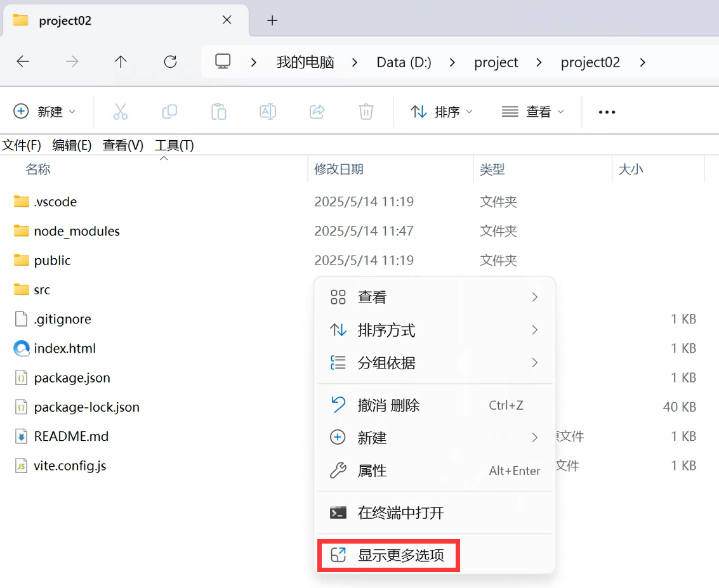The width and height of the screenshot is (719, 588).
Task: Add a new tab with plus
Action: click(272, 20)
